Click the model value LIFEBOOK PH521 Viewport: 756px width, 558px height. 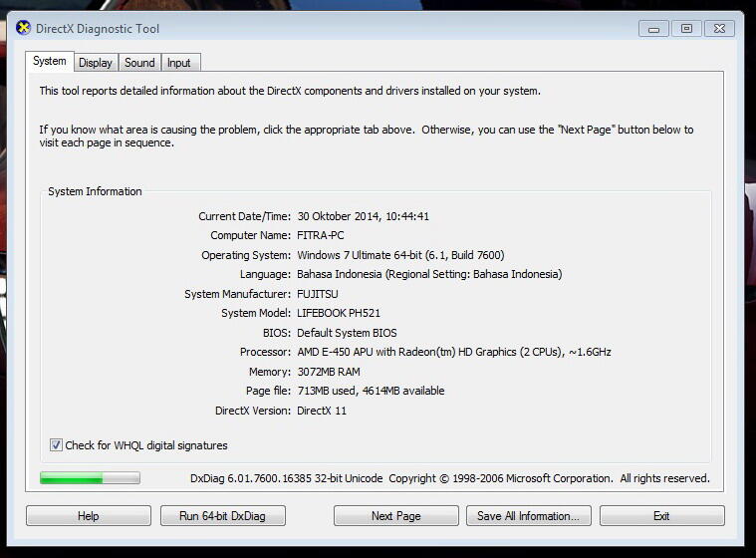(x=339, y=313)
